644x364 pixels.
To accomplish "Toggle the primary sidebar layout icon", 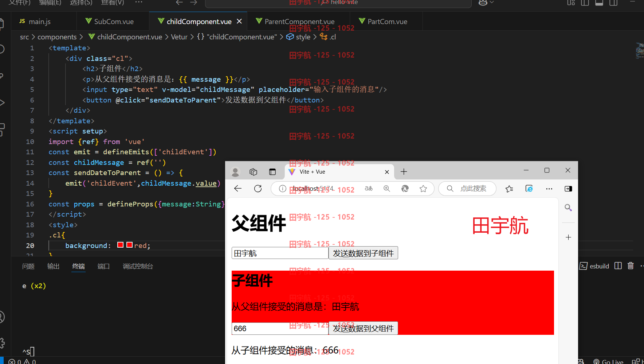I will click(585, 3).
